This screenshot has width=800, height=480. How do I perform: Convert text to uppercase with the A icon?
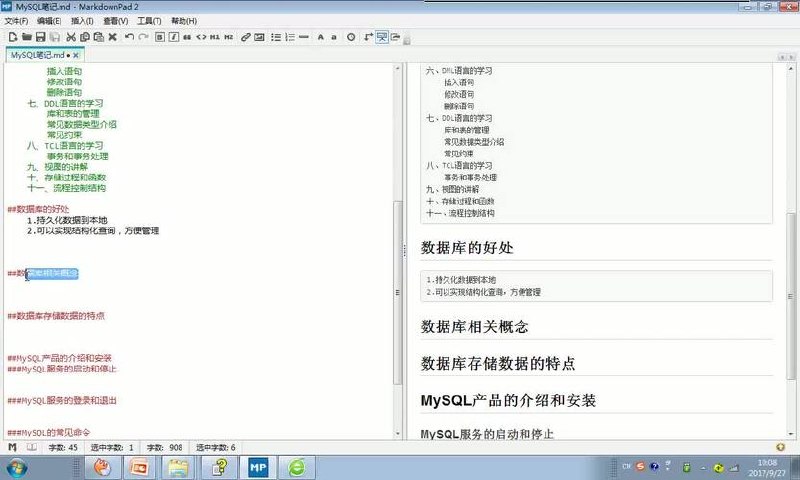pos(320,37)
